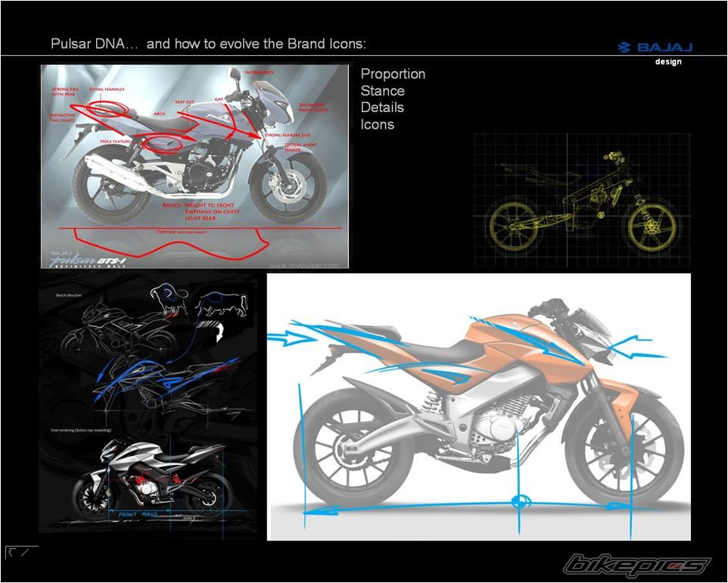Open the orange concept bike rendering
This screenshot has height=583, width=728.
pyautogui.click(x=479, y=407)
